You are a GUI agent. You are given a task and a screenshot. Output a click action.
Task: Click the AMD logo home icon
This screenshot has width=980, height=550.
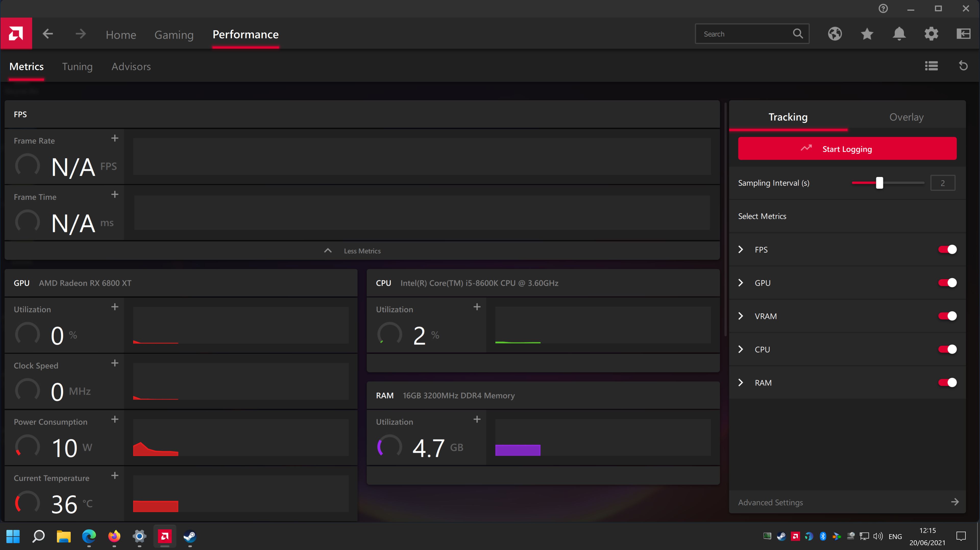pyautogui.click(x=16, y=34)
